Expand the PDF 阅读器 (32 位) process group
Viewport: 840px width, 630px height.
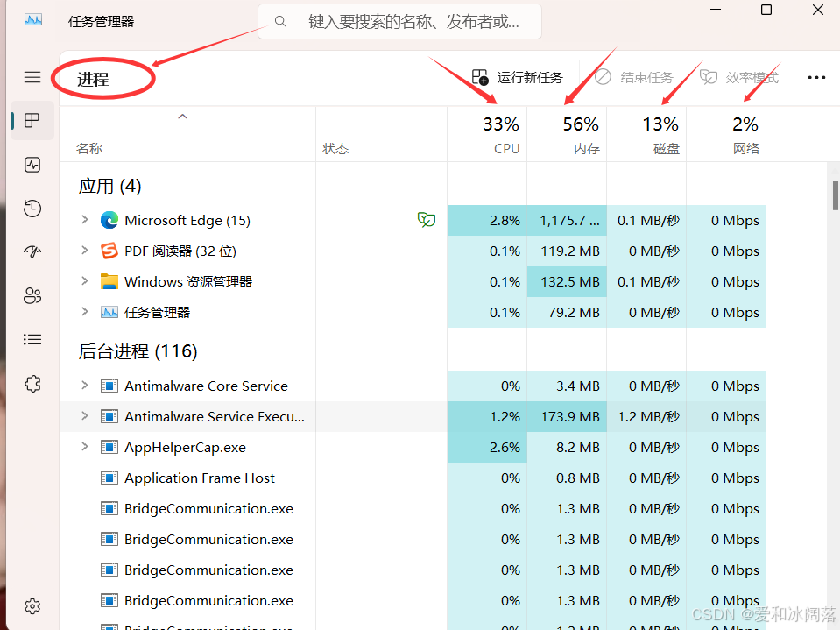pyautogui.click(x=85, y=251)
